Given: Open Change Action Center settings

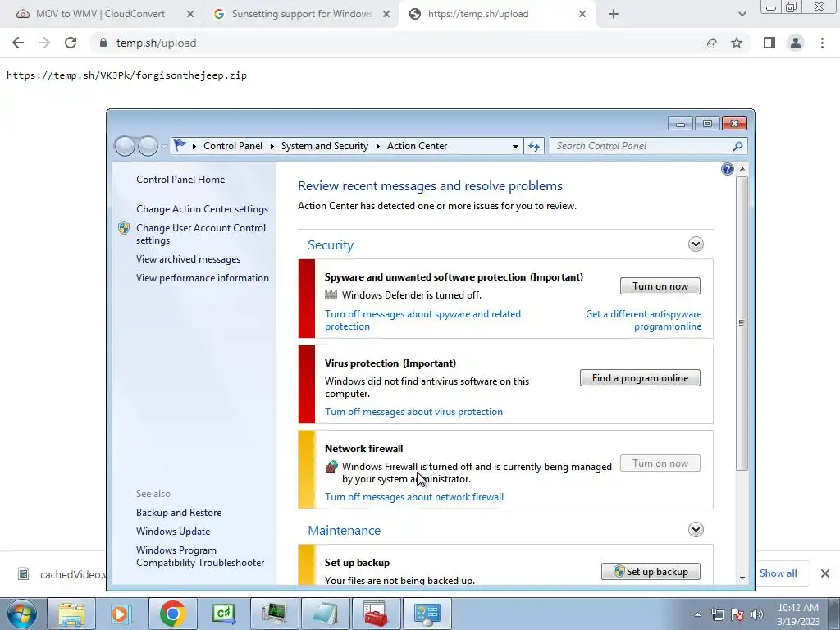Looking at the screenshot, I should pyautogui.click(x=202, y=209).
